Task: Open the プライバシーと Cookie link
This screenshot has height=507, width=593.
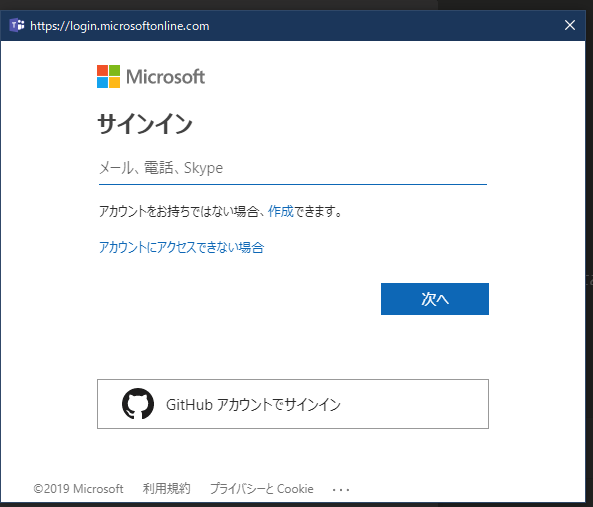Action: [x=262, y=488]
